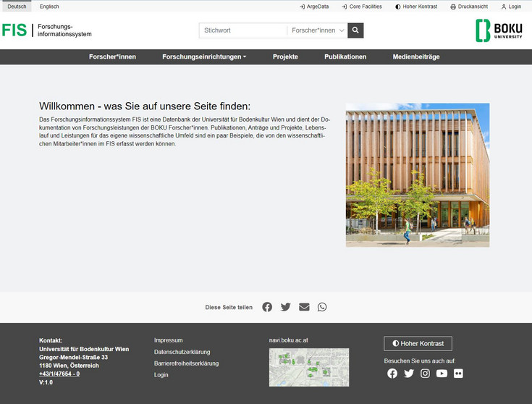This screenshot has width=532, height=404.
Task: Open BOKU YouTube channel in footer
Action: 442,374
